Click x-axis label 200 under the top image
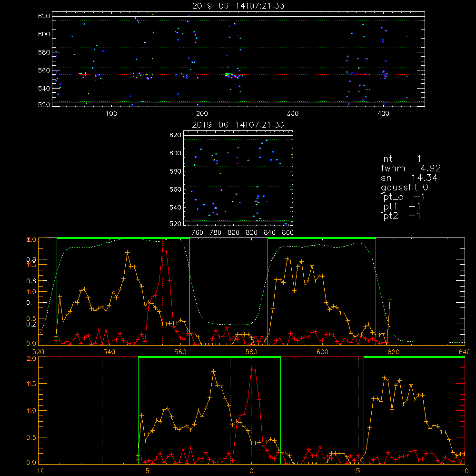The height and width of the screenshot is (476, 476). (202, 114)
